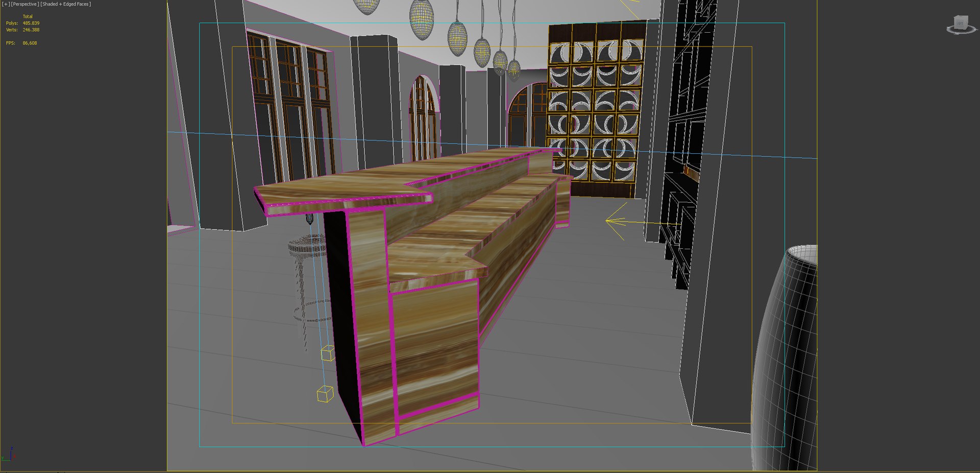Open the Shaded + Edged Faces shading menu
This screenshot has width=980, height=473.
[x=66, y=4]
